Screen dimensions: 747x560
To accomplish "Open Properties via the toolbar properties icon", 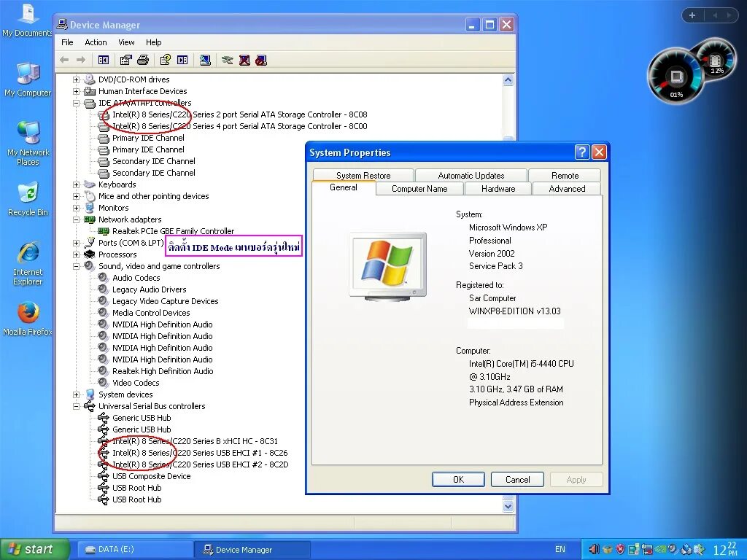I will click(x=125, y=60).
